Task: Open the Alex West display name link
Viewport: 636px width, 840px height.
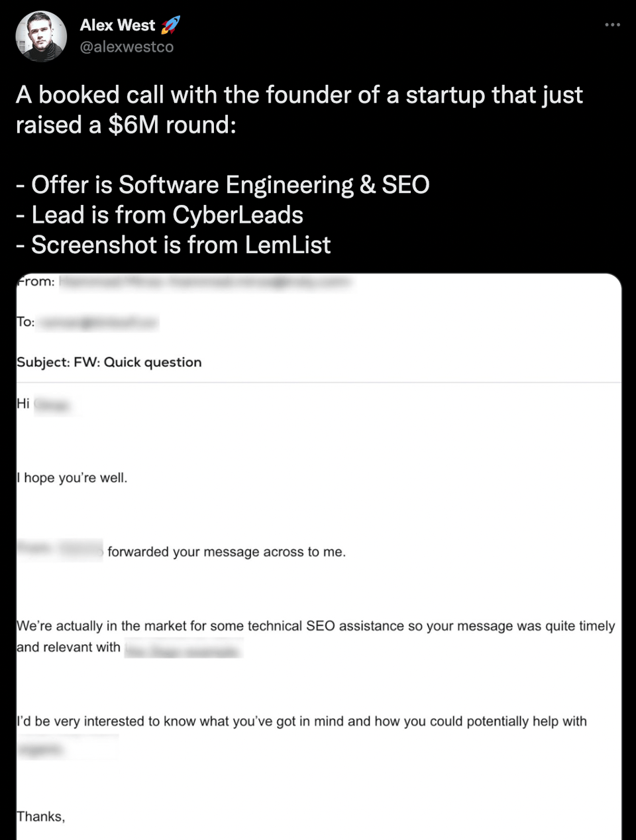Action: 117,25
